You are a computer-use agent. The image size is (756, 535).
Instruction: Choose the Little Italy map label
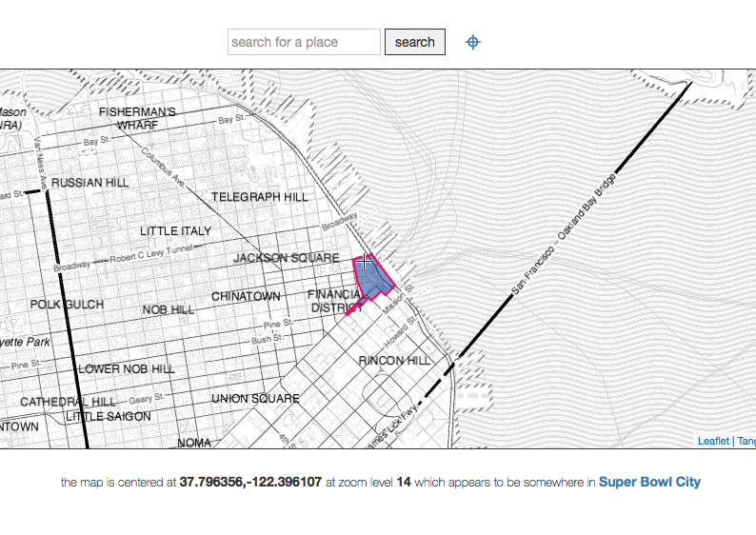tap(176, 231)
